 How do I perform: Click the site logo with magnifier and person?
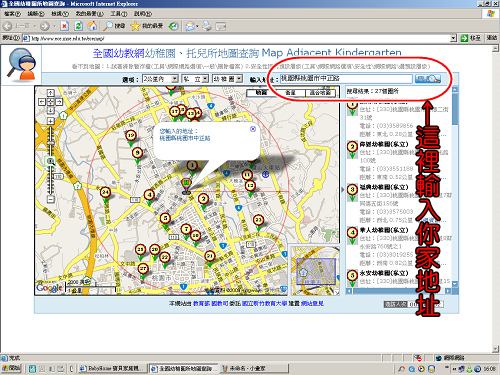22,65
